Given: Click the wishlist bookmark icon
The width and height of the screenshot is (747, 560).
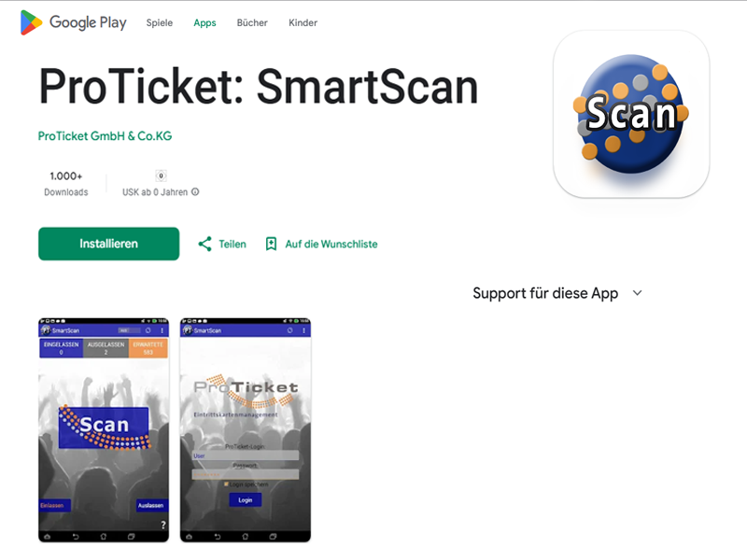Looking at the screenshot, I should point(271,244).
